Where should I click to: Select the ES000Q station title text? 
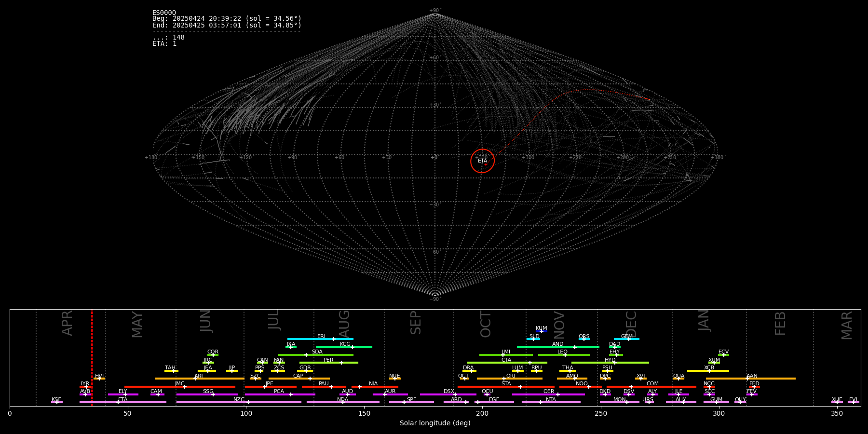[x=164, y=13]
